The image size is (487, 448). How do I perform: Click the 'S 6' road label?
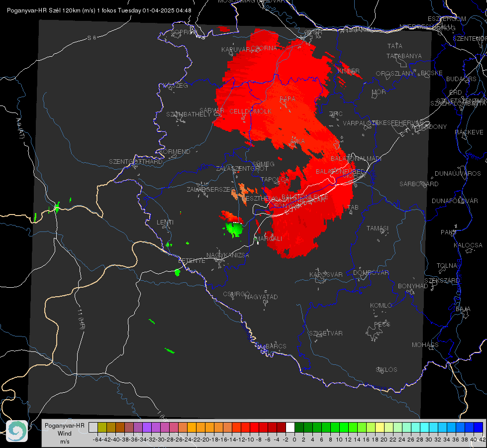[92, 38]
